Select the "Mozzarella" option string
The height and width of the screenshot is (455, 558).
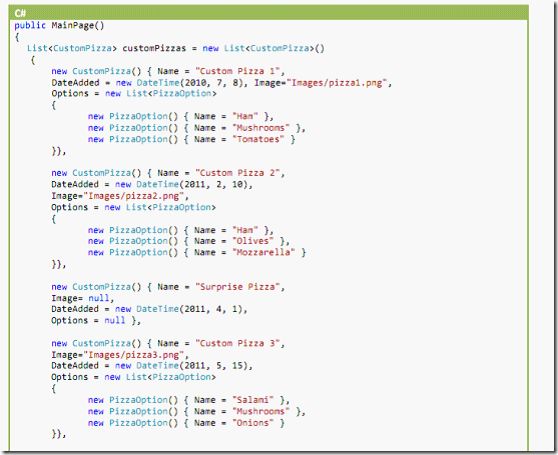263,252
